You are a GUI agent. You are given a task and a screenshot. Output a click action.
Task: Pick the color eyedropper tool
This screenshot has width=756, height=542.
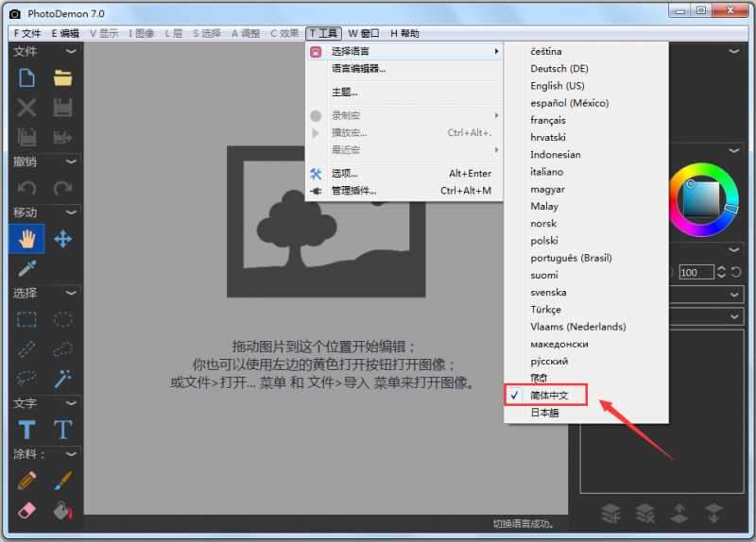[26, 268]
